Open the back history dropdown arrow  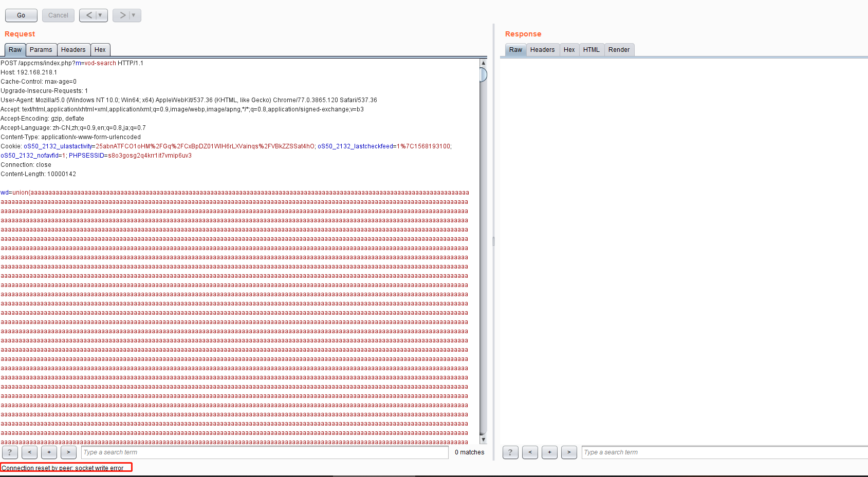coord(101,15)
